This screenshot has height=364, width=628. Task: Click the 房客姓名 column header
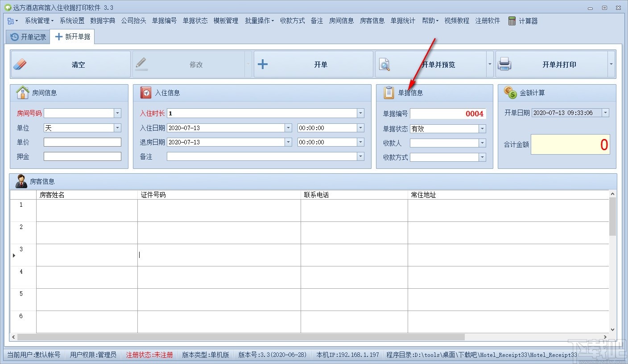click(x=87, y=195)
